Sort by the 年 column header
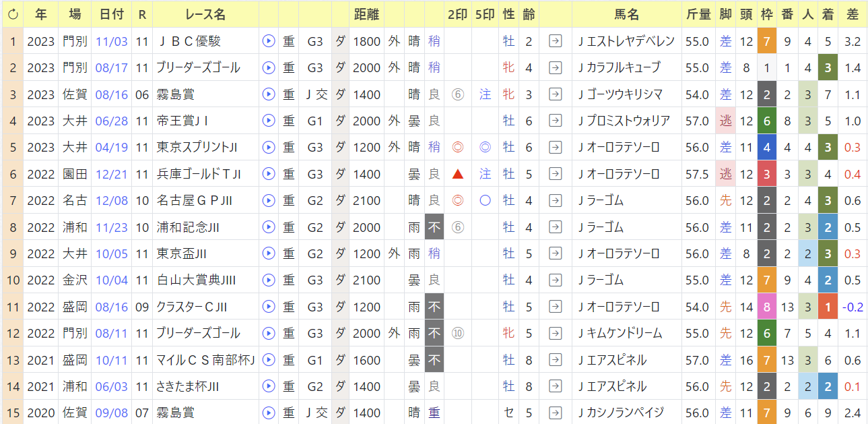The height and width of the screenshot is (424, 868). pos(41,14)
